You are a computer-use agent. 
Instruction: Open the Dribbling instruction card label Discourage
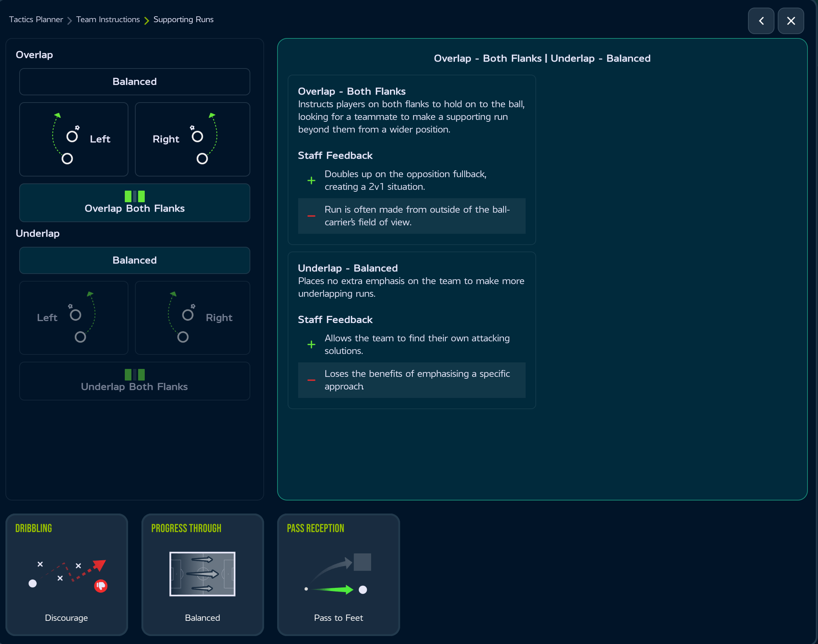[x=66, y=618]
